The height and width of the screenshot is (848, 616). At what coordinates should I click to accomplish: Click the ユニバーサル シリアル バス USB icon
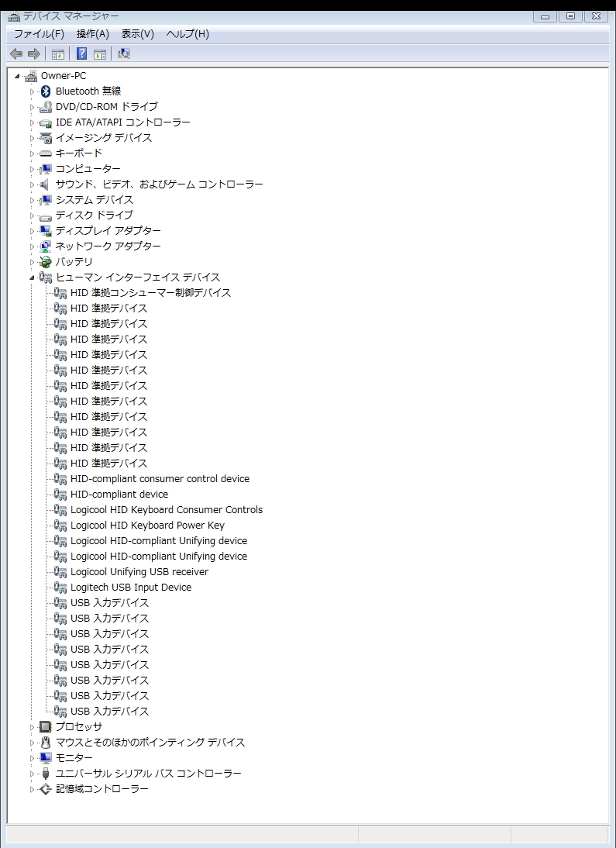pos(46,774)
